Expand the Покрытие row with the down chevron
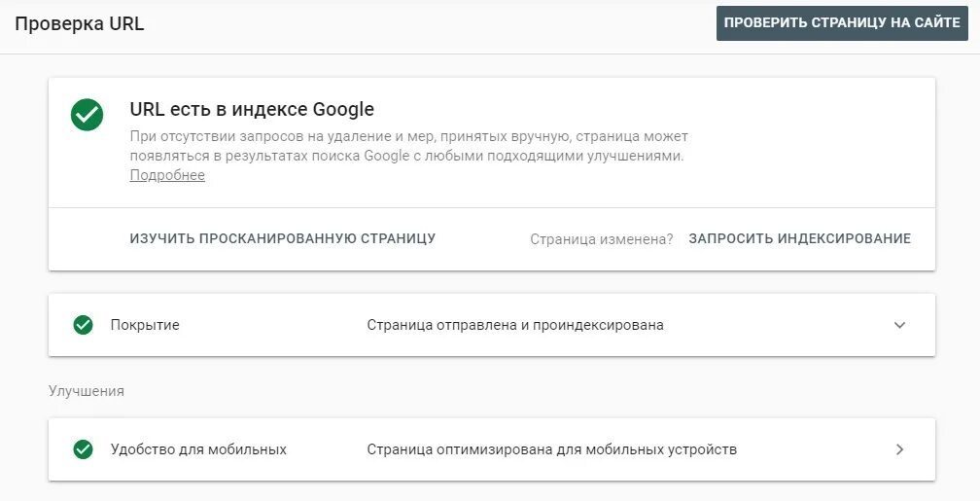980x501 pixels. 899,325
